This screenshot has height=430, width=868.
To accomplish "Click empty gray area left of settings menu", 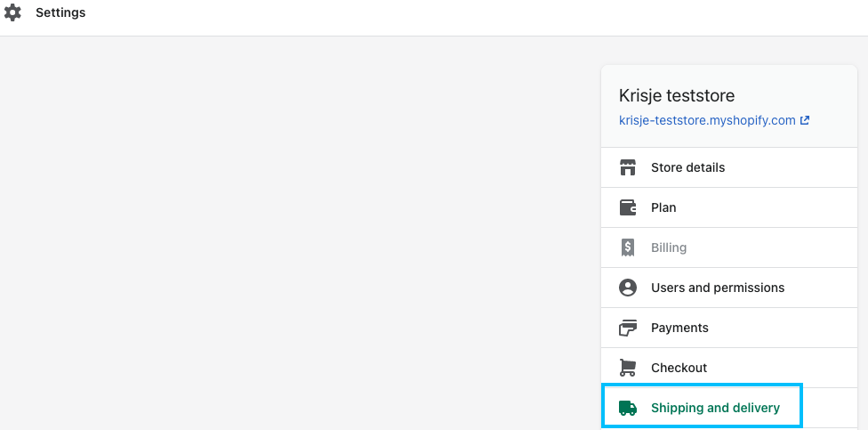I will (299, 232).
